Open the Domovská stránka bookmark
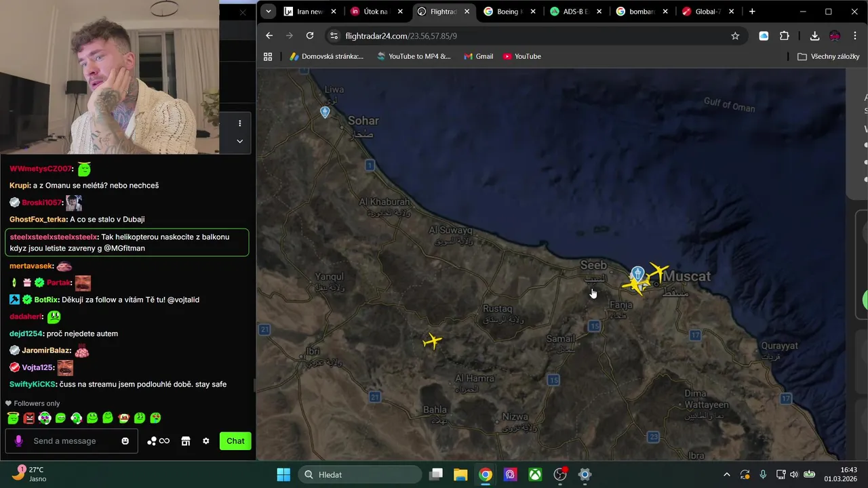 pos(326,56)
